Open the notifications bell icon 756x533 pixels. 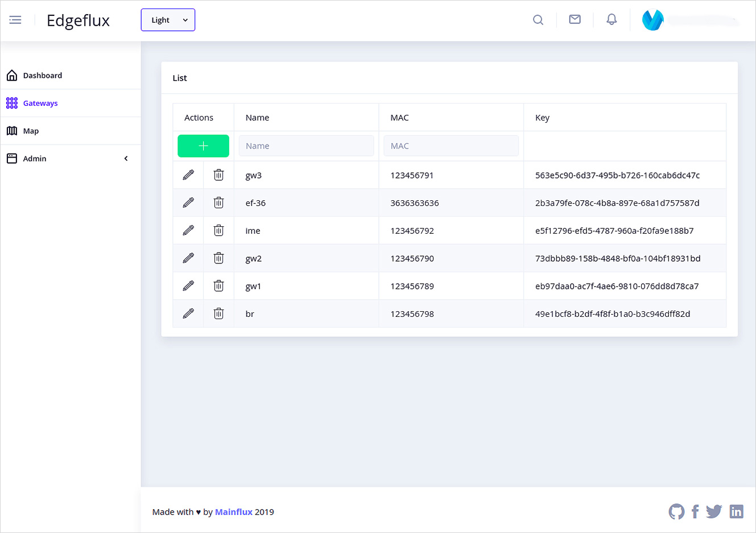[611, 19]
